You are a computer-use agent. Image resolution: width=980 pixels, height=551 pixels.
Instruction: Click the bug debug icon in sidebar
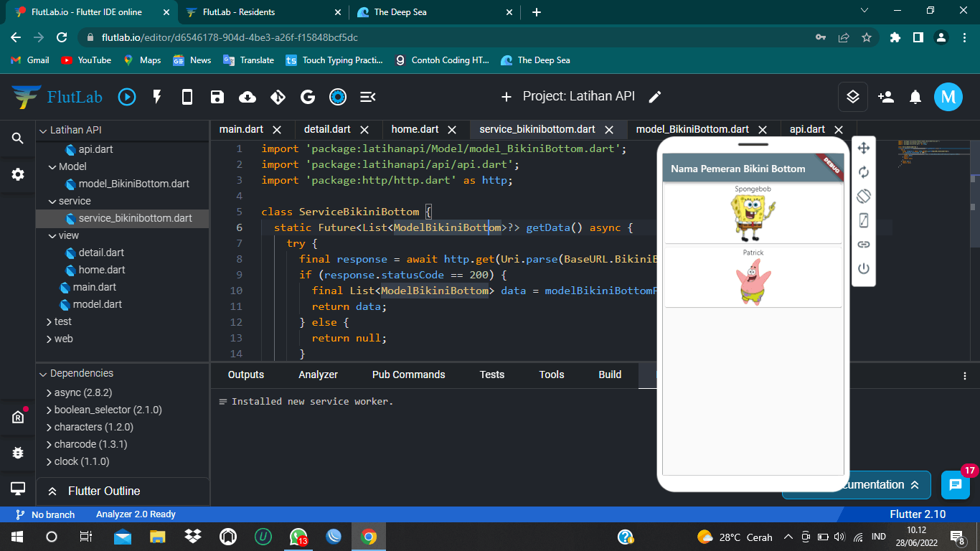point(18,453)
